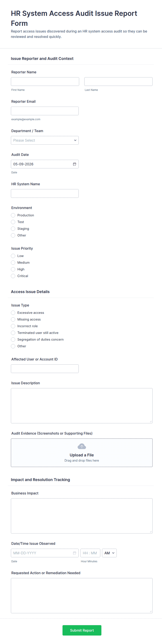Focus the First Name input field

pyautogui.click(x=45, y=82)
